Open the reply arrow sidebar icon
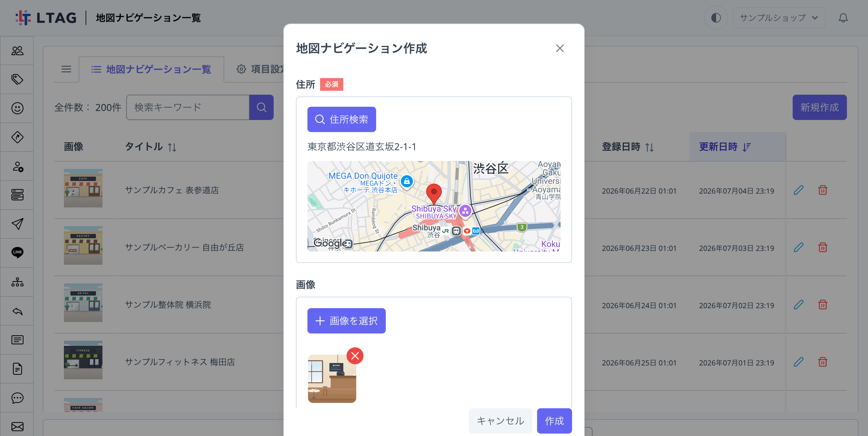Image resolution: width=868 pixels, height=436 pixels. point(17,311)
